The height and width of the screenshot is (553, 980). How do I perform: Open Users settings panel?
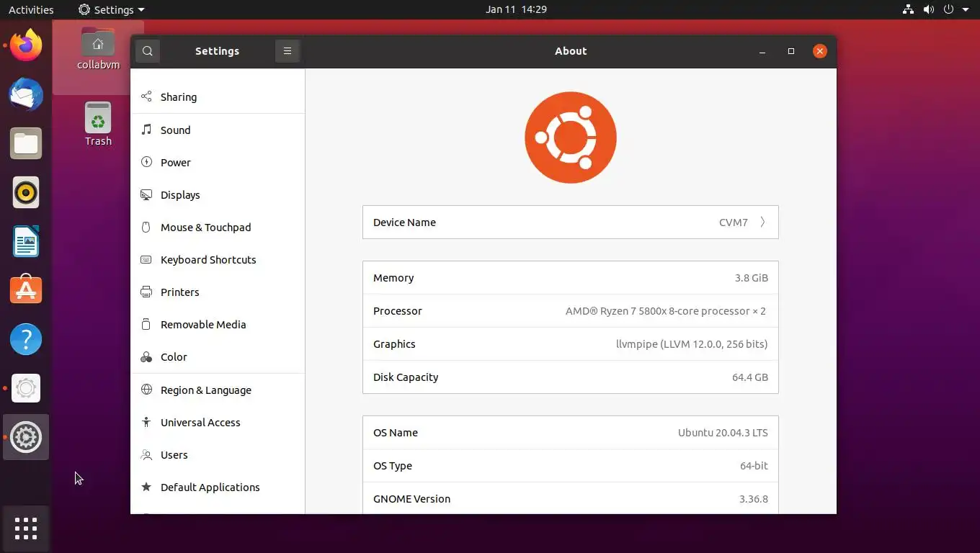point(218,454)
